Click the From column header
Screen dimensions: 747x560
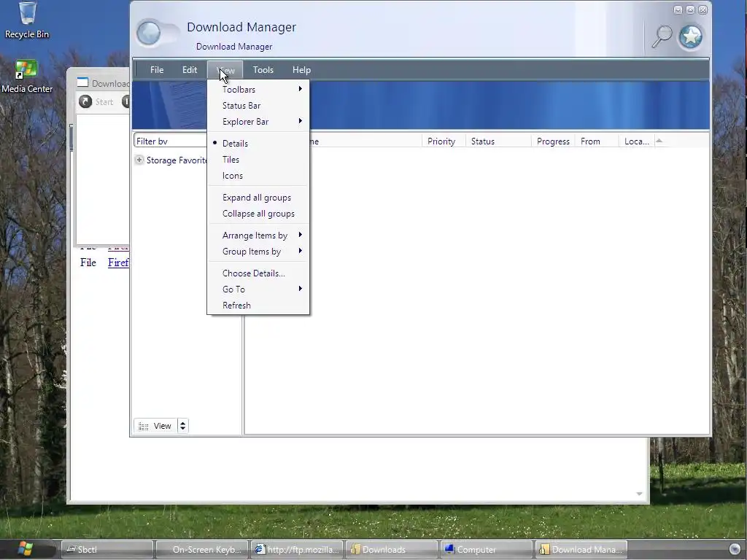click(597, 141)
